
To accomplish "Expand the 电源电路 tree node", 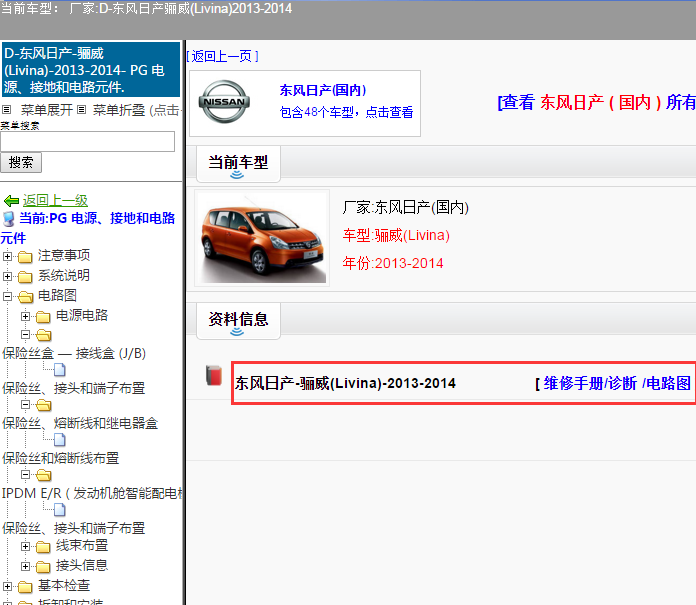I will (x=25, y=316).
